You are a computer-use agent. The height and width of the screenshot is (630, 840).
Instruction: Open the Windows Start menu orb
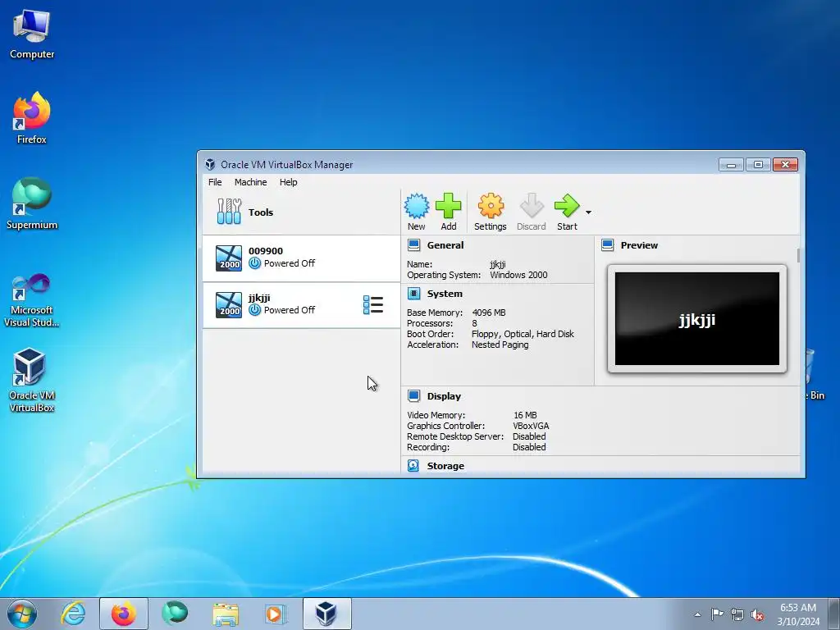coord(22,614)
